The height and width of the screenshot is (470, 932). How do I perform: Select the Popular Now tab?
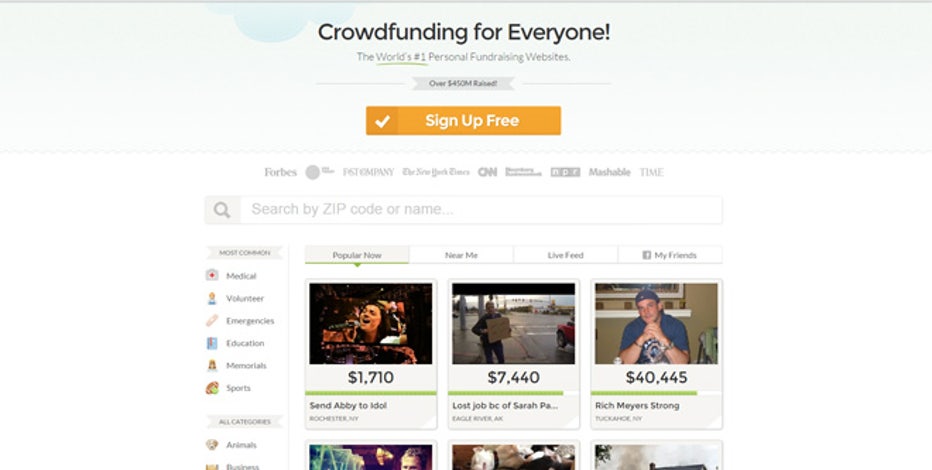(x=357, y=255)
